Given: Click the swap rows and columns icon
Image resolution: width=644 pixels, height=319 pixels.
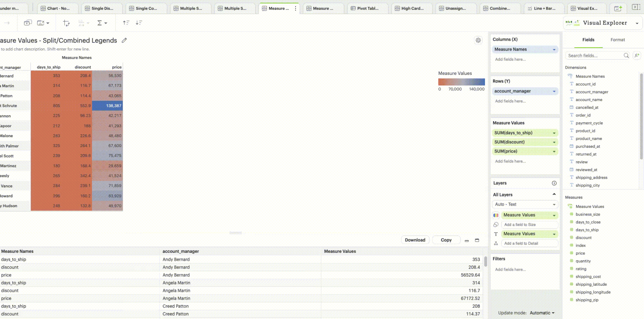Looking at the screenshot, I should (66, 23).
